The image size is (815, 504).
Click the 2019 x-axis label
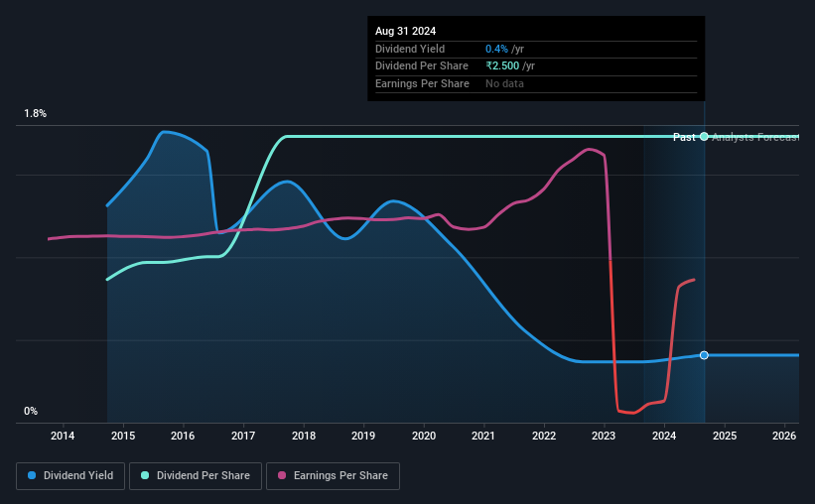click(363, 436)
